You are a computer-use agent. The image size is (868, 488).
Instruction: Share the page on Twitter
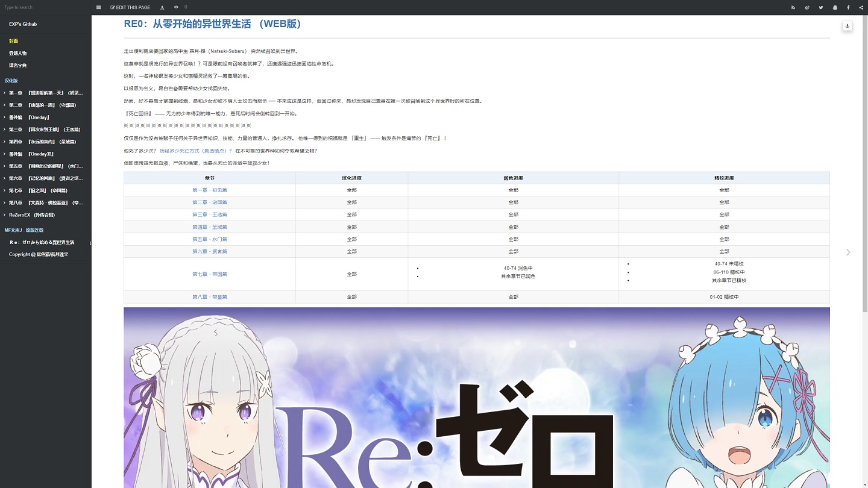pyautogui.click(x=821, y=7)
